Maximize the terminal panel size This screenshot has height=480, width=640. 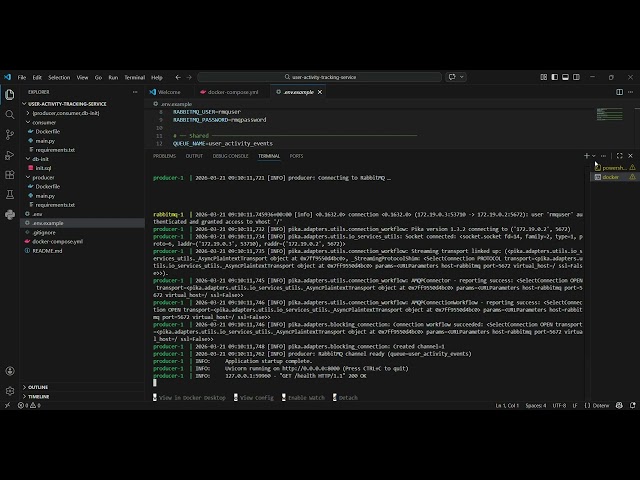pyautogui.click(x=620, y=156)
